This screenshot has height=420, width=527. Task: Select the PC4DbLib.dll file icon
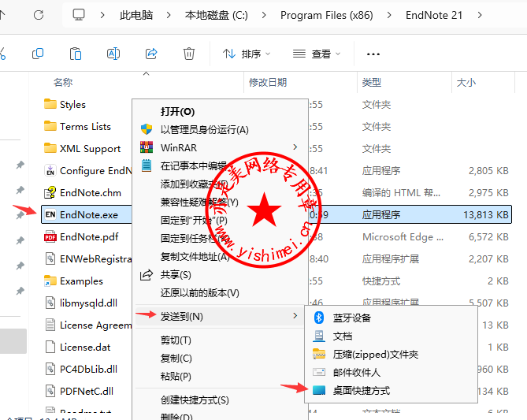click(x=50, y=369)
